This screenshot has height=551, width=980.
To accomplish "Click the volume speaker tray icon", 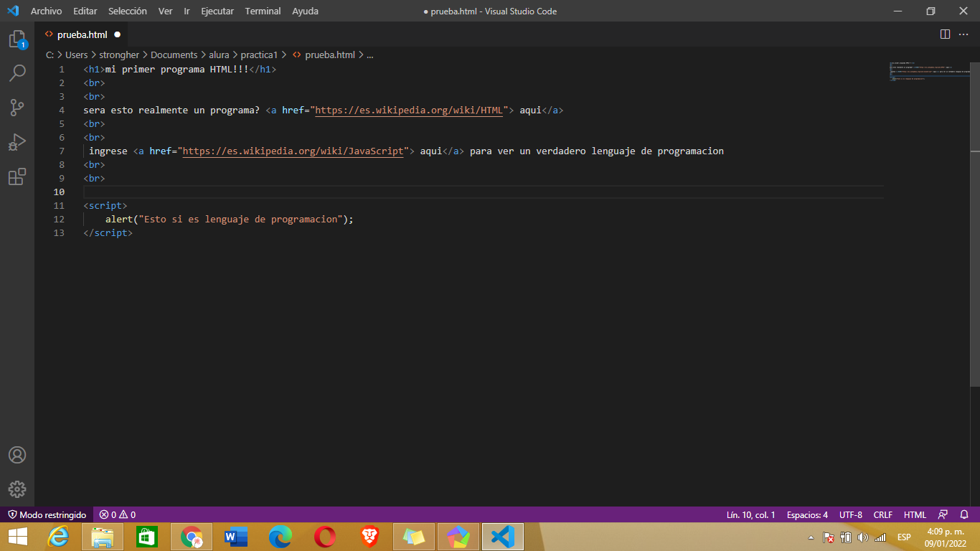I will (x=862, y=537).
